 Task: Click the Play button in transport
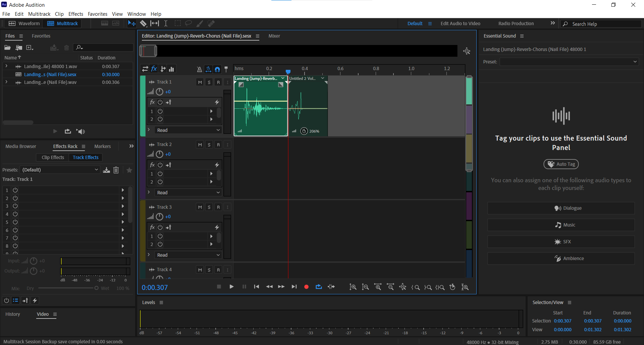(231, 287)
